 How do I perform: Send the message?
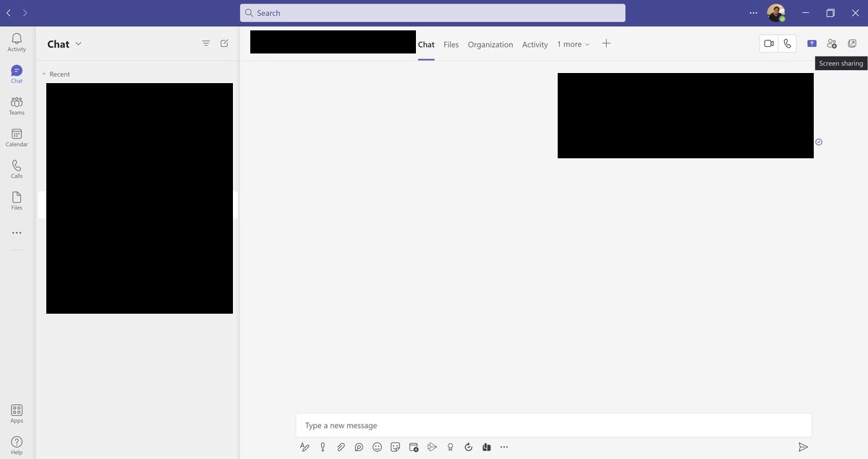point(803,447)
